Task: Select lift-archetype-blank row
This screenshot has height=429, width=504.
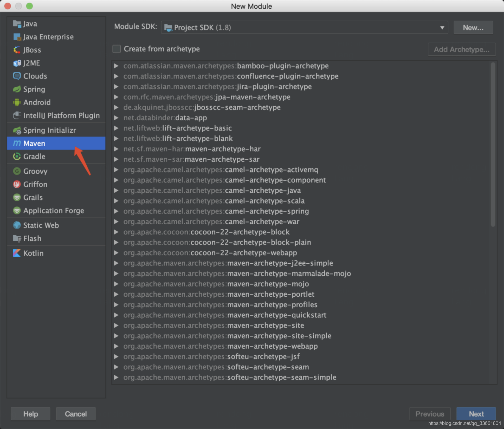Action: click(x=301, y=139)
